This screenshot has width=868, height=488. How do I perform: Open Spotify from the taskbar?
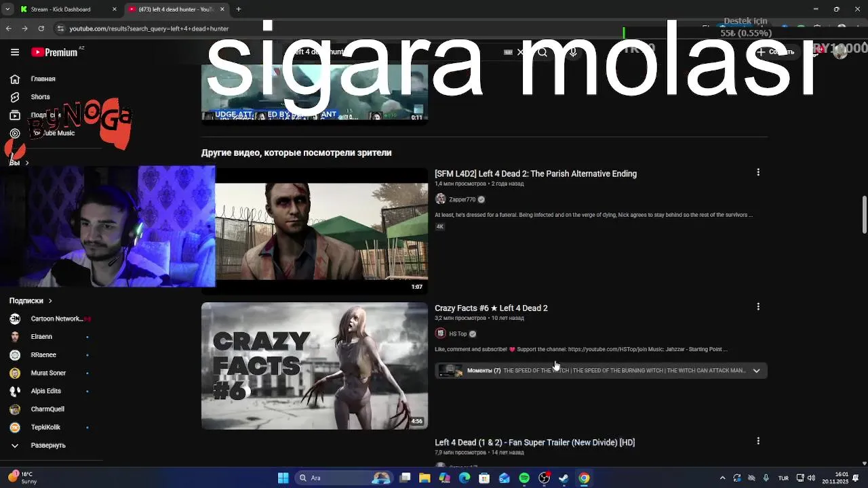click(x=524, y=478)
